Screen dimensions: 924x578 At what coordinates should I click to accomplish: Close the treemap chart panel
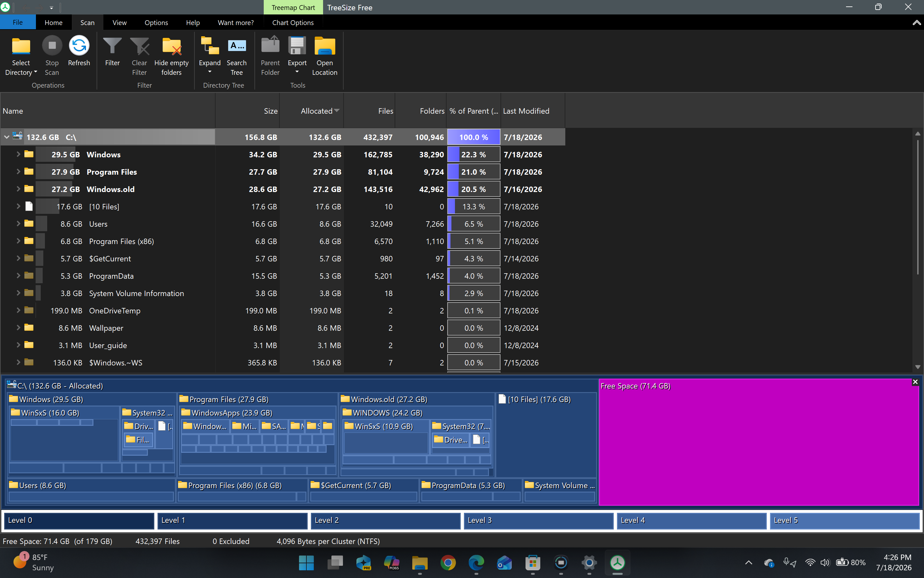pos(915,382)
